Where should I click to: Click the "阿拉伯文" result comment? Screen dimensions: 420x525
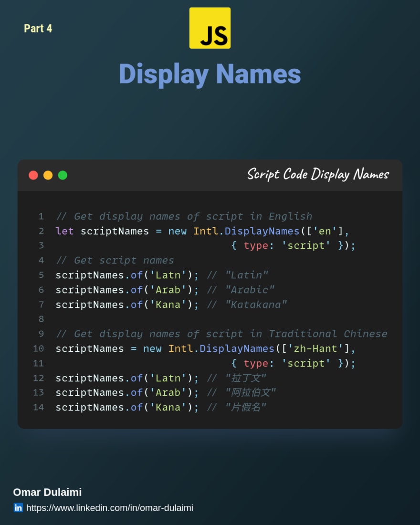(241, 392)
